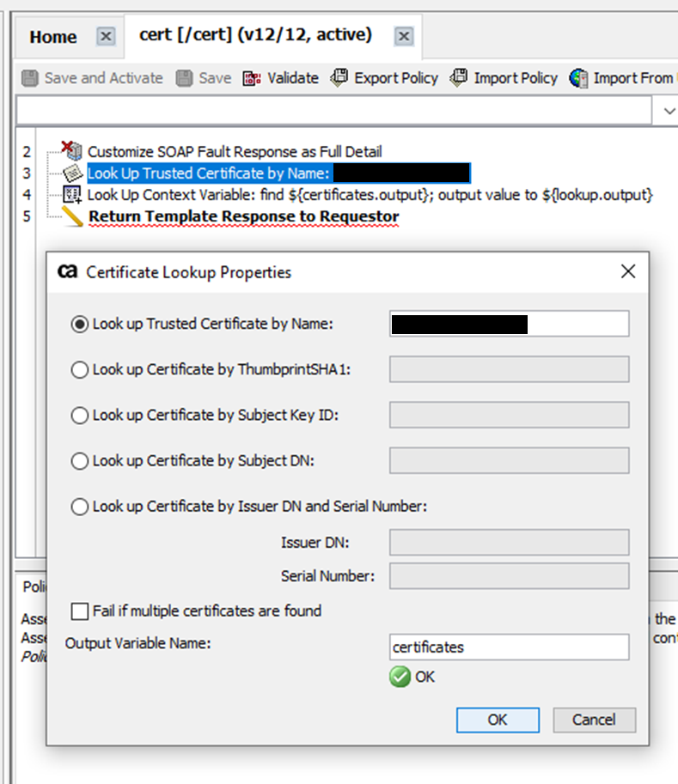
Task: Switch to the Home tab
Action: coord(53,37)
